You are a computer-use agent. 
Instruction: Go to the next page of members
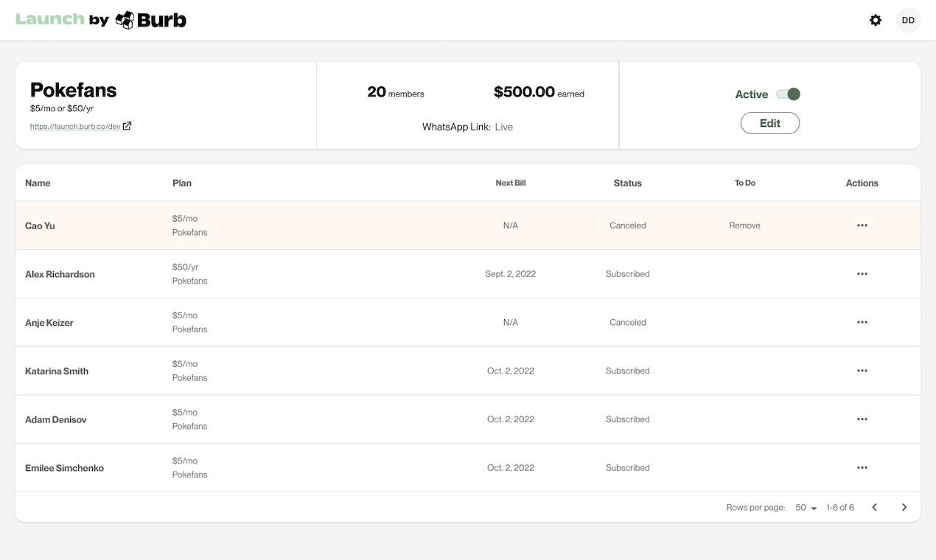904,508
